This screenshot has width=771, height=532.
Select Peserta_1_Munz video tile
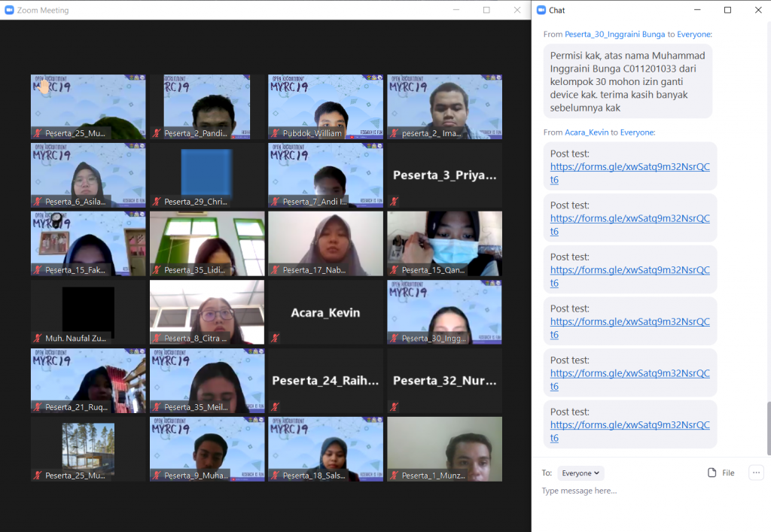(x=444, y=449)
